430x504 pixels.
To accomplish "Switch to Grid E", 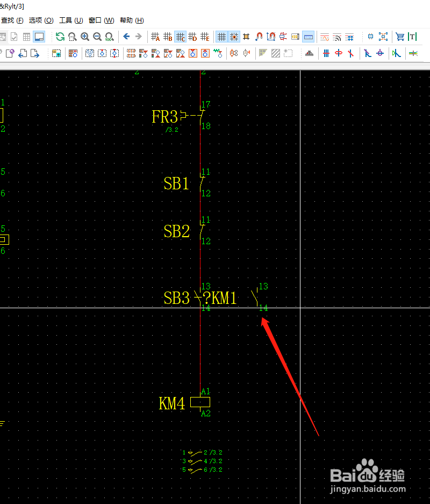I will click(205, 37).
